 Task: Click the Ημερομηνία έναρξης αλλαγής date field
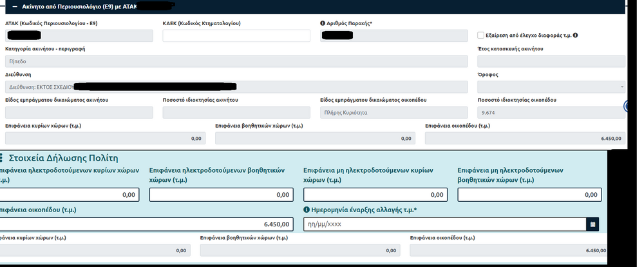[444, 224]
